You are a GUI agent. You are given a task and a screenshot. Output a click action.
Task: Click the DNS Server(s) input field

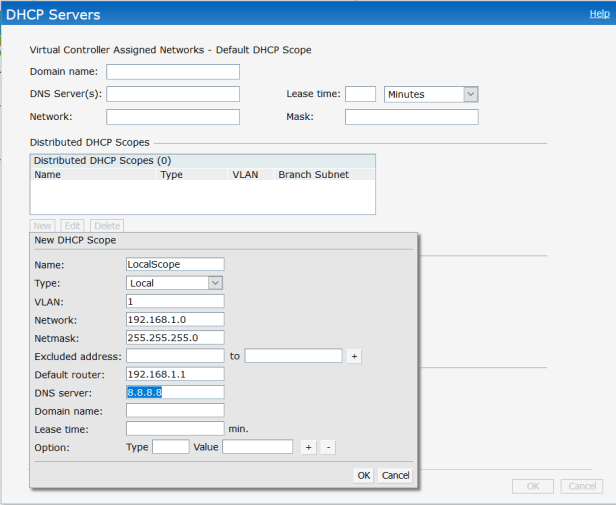(173, 94)
